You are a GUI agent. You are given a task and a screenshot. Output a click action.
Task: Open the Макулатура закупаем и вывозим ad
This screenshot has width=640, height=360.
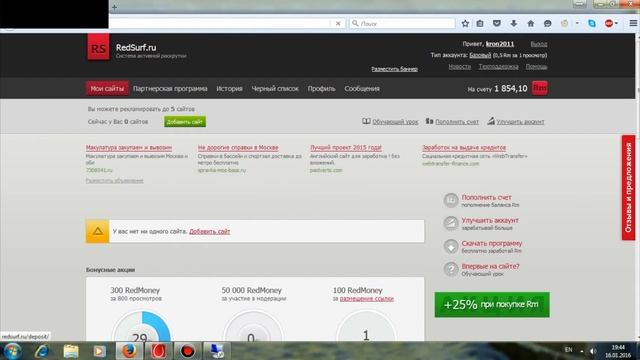pyautogui.click(x=129, y=147)
